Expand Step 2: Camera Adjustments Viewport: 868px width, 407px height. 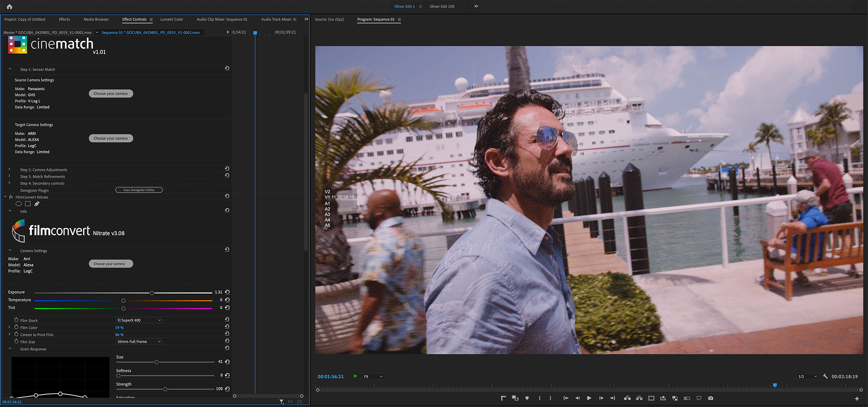click(10, 169)
